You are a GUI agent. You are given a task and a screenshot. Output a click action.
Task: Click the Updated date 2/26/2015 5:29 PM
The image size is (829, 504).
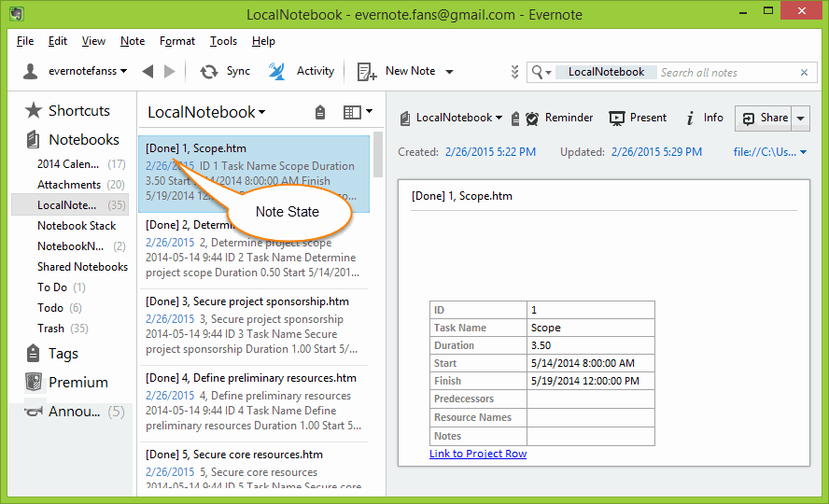point(656,152)
